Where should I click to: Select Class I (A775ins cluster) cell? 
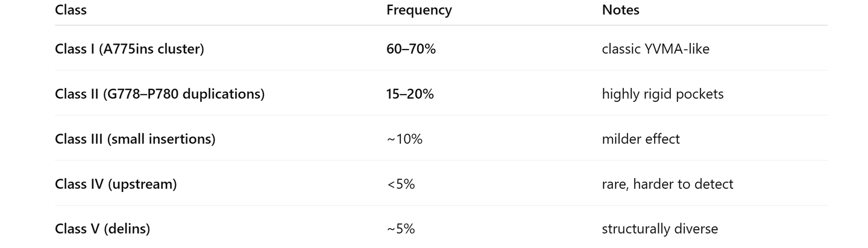pos(129,49)
